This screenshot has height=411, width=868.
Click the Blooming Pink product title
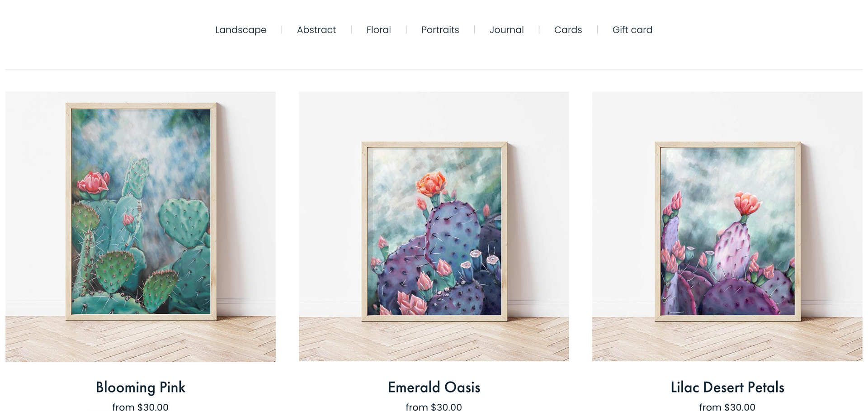tap(141, 387)
